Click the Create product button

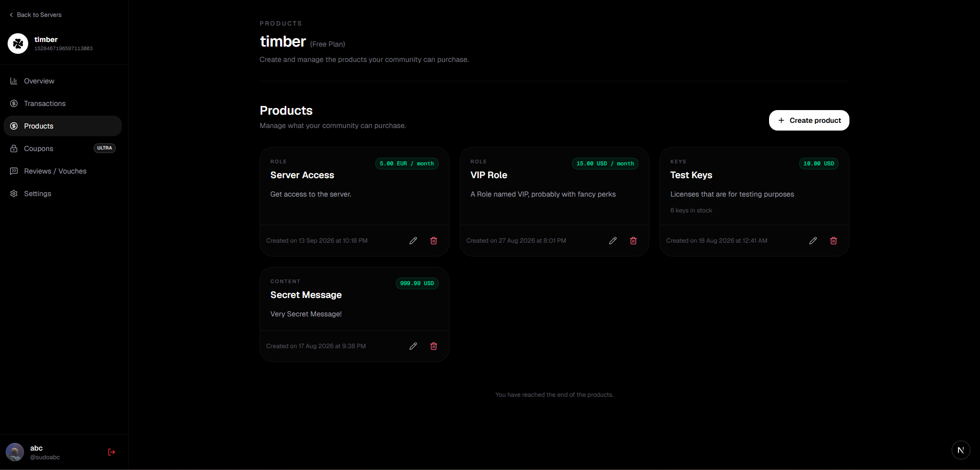click(x=809, y=120)
